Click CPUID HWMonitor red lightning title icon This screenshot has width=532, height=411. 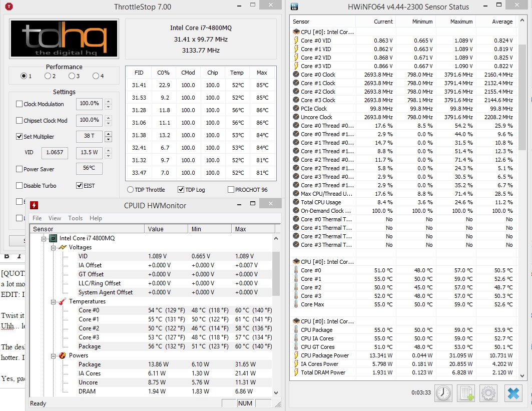pos(34,205)
